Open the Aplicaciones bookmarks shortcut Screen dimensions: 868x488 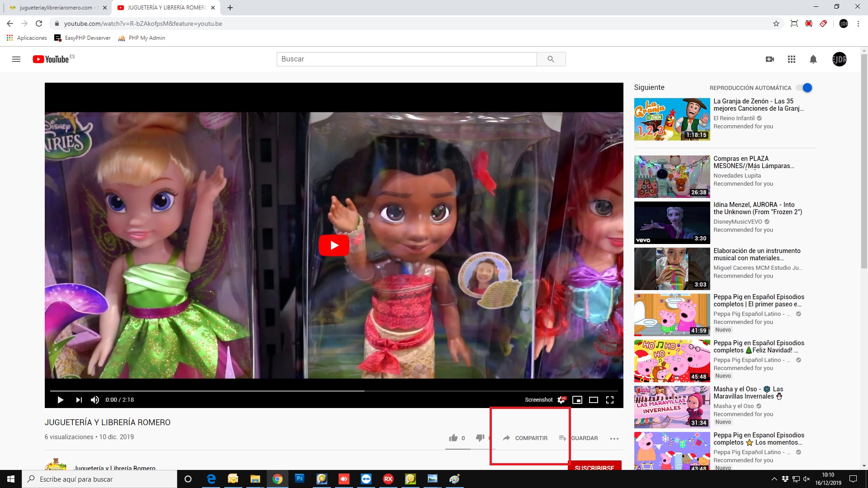27,38
